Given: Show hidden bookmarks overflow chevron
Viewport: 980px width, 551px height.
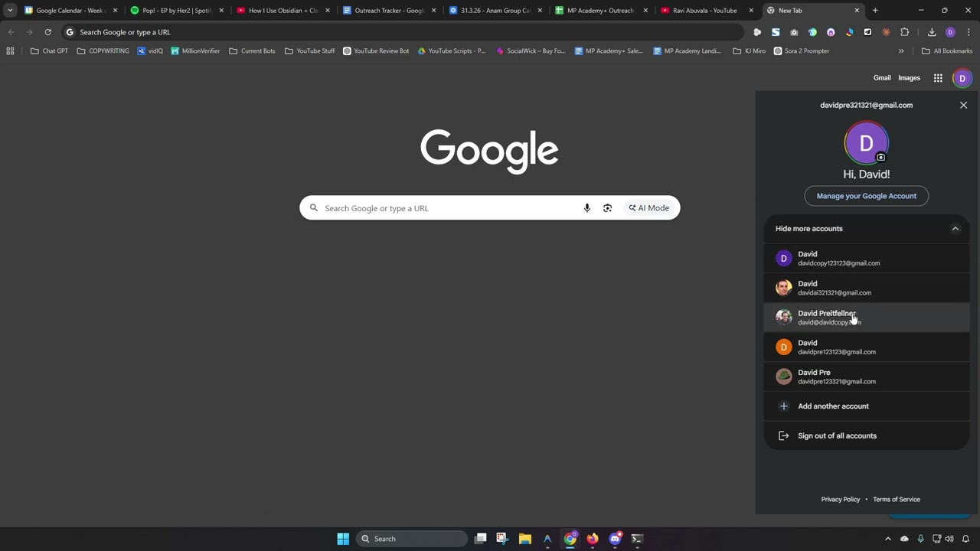Looking at the screenshot, I should [901, 51].
